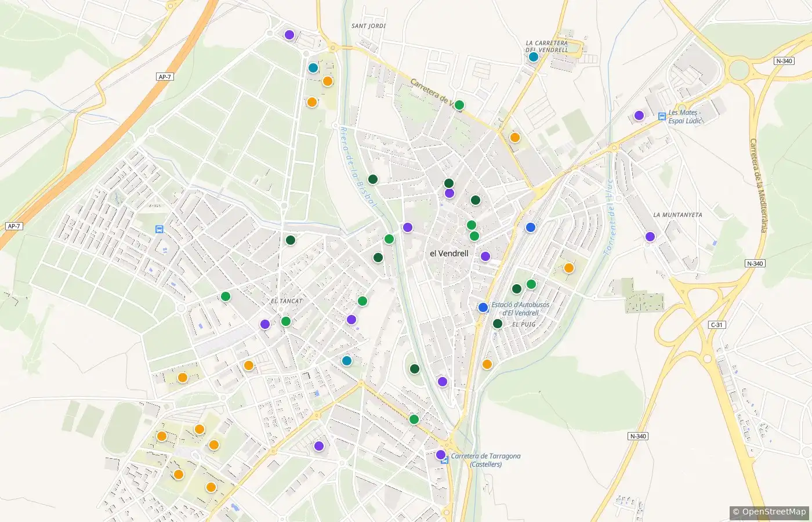The width and height of the screenshot is (812, 522).
Task: Click the green marker directly below El Tancat label
Action: tap(286, 321)
